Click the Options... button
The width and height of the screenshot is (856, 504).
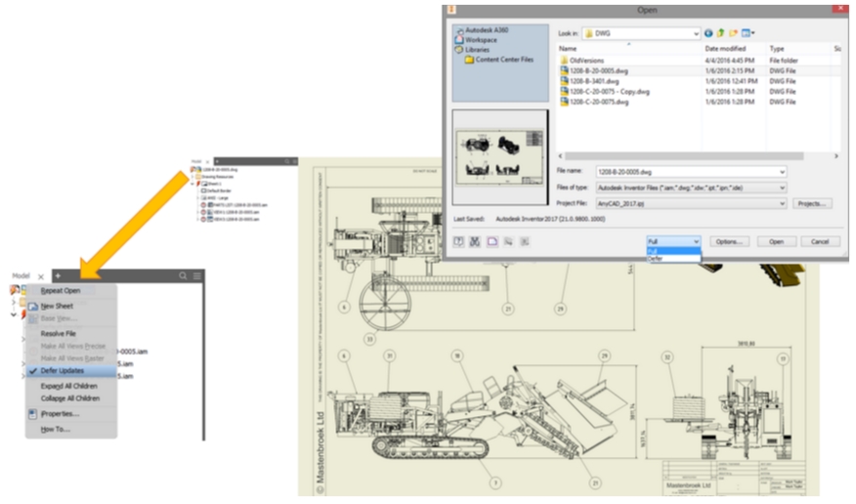point(729,241)
